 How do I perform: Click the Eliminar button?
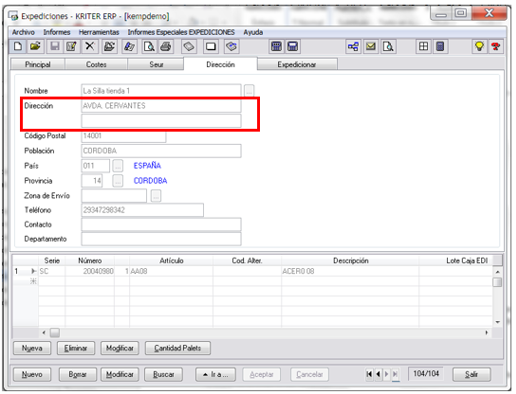pos(76,348)
